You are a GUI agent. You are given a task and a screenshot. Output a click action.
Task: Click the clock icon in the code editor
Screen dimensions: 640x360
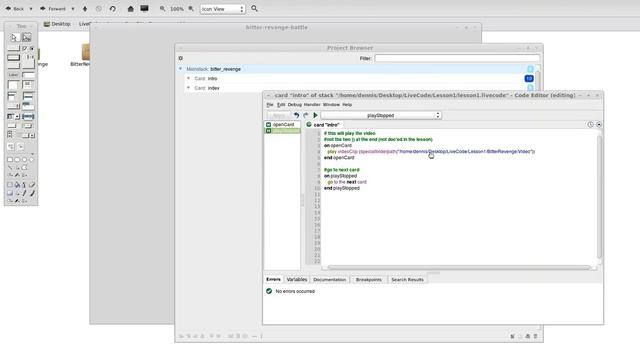(590, 124)
